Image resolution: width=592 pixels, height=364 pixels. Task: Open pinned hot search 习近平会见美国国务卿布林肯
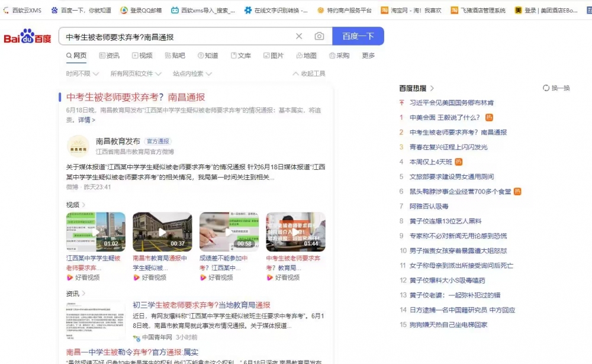pyautogui.click(x=452, y=103)
